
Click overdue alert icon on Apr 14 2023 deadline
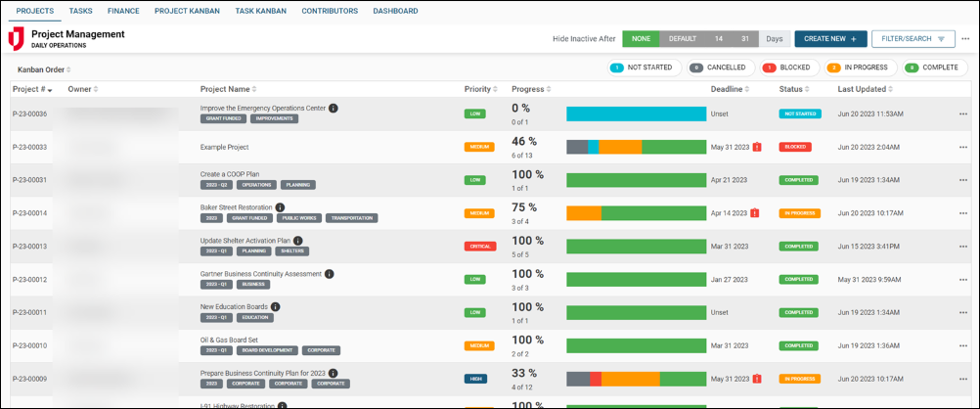tap(754, 213)
